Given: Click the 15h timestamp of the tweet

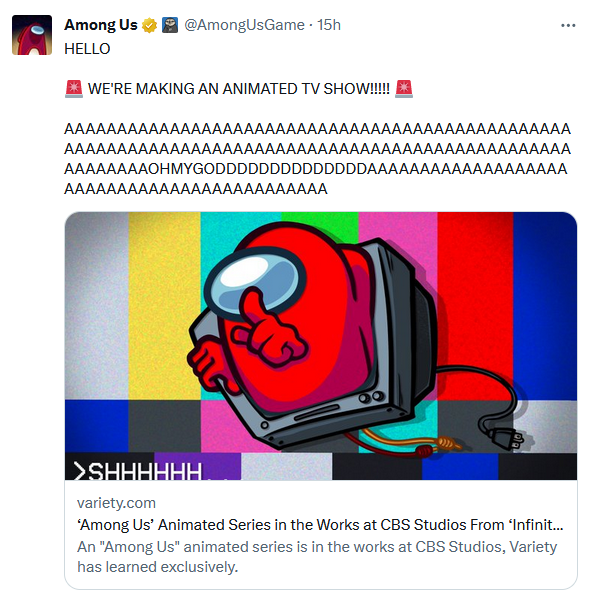Looking at the screenshot, I should pos(329,25).
